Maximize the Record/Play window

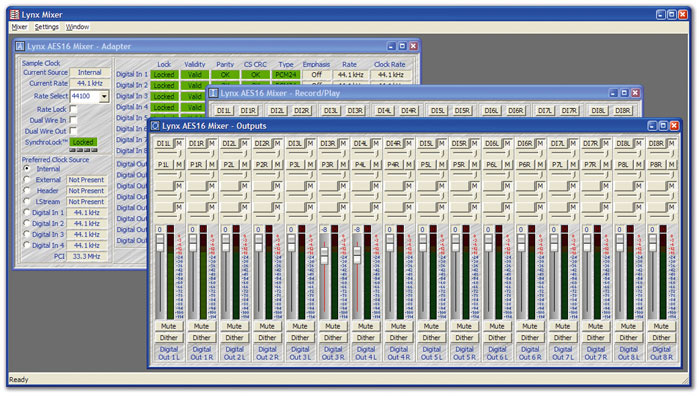[624, 93]
